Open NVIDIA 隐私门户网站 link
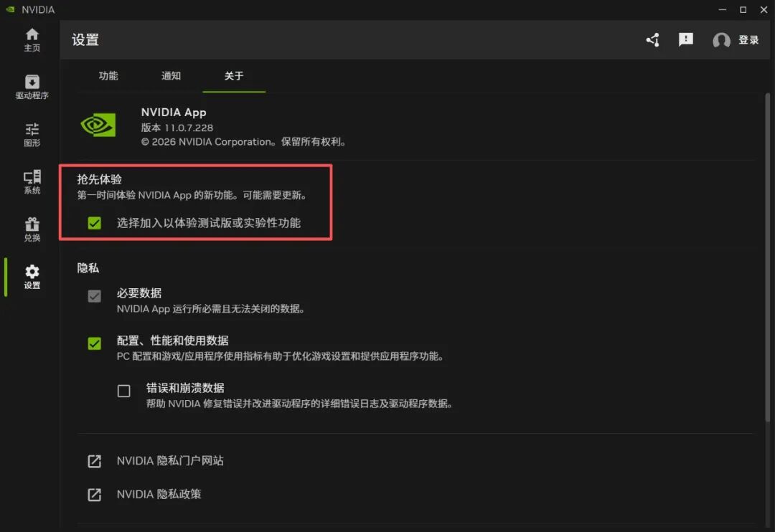The image size is (775, 532). point(170,461)
